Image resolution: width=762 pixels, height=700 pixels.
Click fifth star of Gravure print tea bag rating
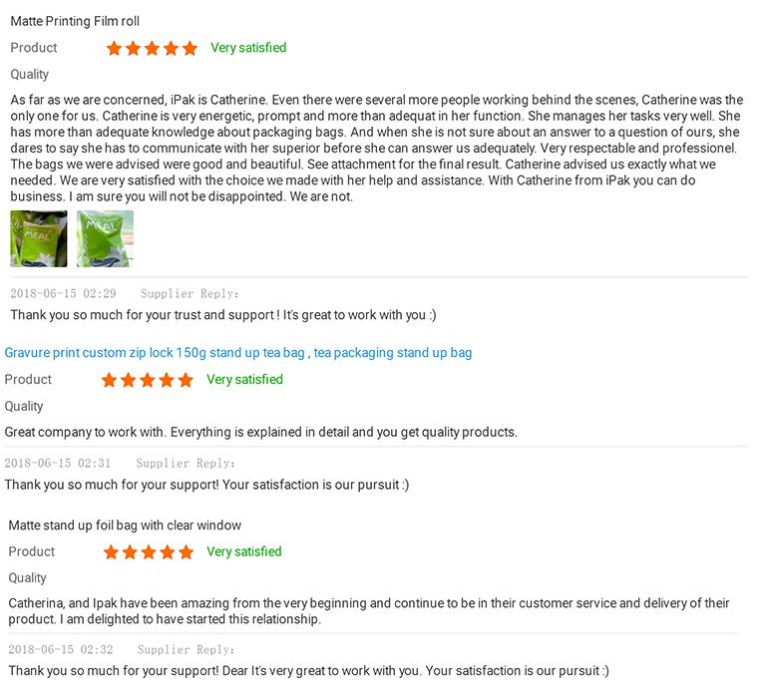[186, 380]
